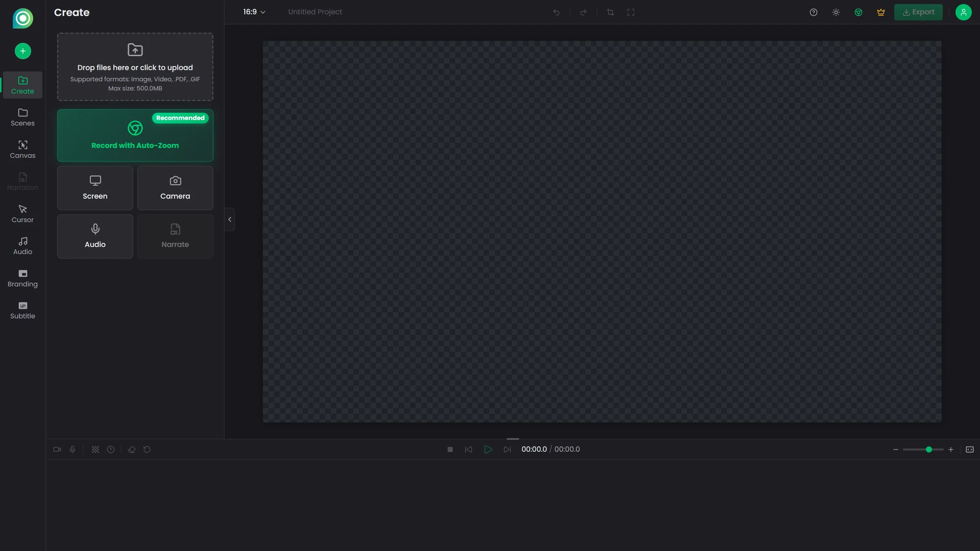Viewport: 980px width, 551px height.
Task: Click the Export button
Action: [x=918, y=12]
